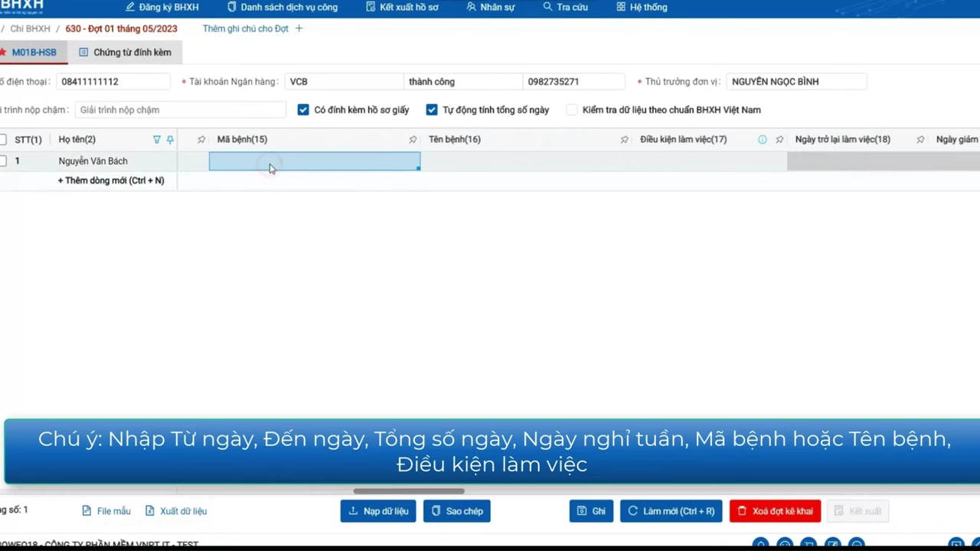The width and height of the screenshot is (980, 551).
Task: Open the Nhân sự menu
Action: click(491, 7)
